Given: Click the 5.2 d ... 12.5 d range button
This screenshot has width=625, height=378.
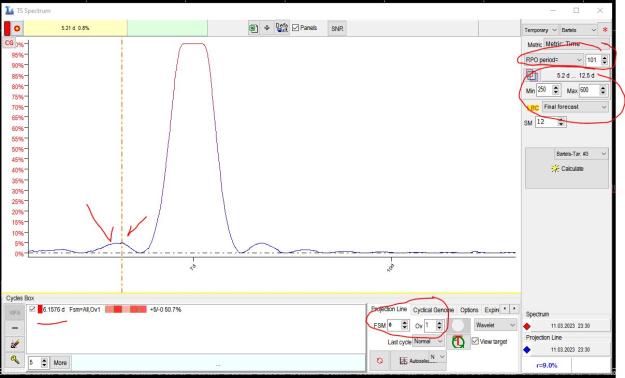Looking at the screenshot, I should (x=575, y=75).
